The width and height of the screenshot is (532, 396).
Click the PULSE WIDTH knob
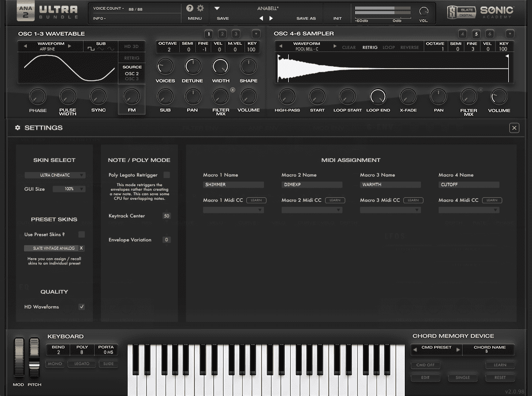(68, 97)
